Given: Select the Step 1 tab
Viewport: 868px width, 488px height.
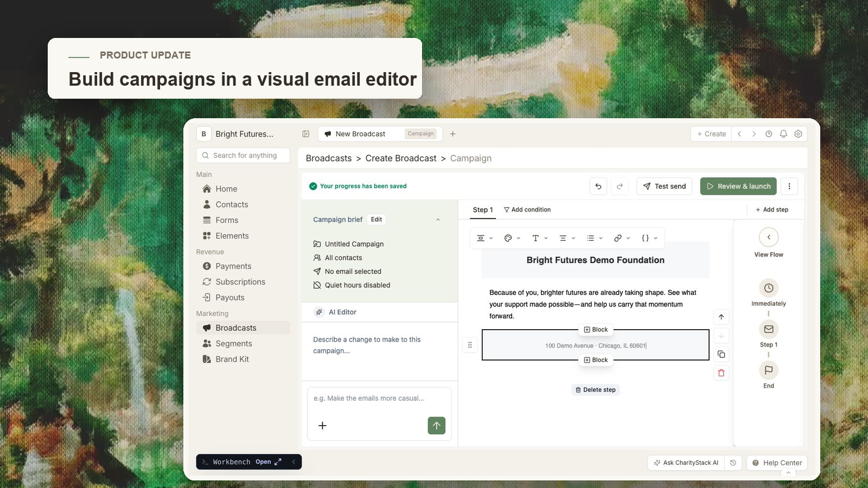Looking at the screenshot, I should click(x=483, y=210).
